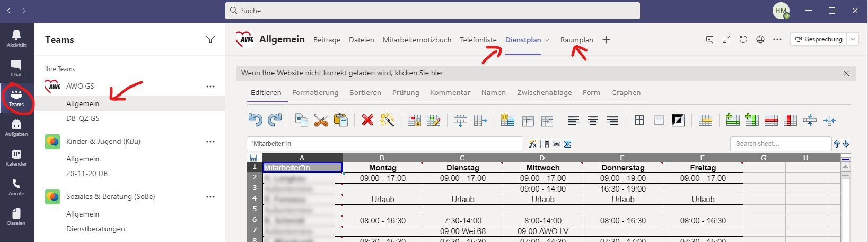Viewport: 868px width, 242px height.
Task: Click the filter funnel icon in Teams panel
Action: pos(211,39)
